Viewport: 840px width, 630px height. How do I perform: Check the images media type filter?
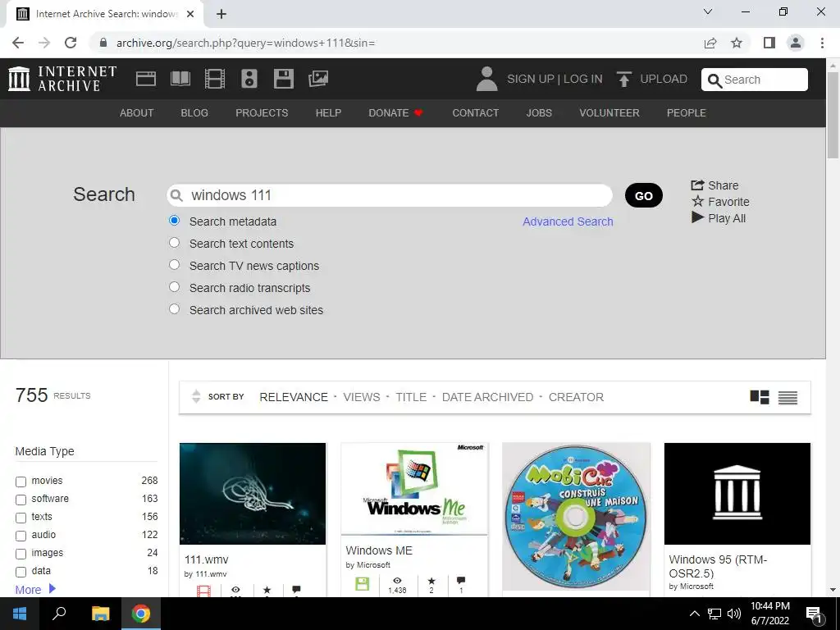coord(21,554)
